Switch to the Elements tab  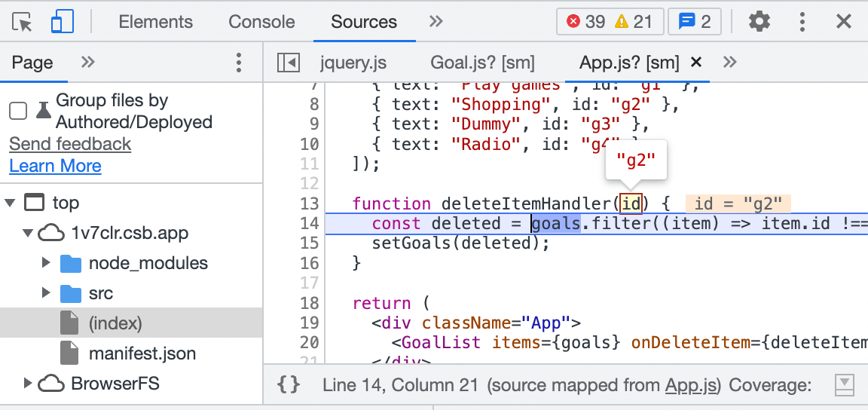click(155, 22)
